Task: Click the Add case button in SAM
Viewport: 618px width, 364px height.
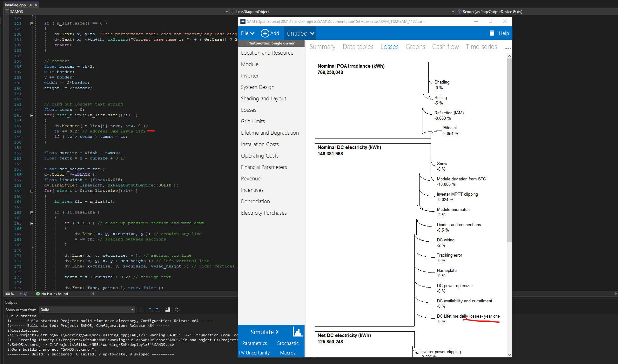Action: 270,33
